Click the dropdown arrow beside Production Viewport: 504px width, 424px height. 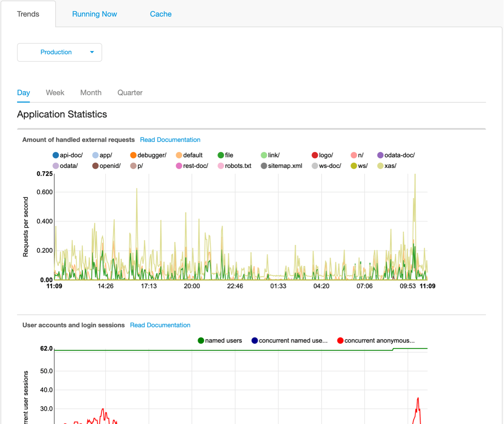pyautogui.click(x=92, y=52)
